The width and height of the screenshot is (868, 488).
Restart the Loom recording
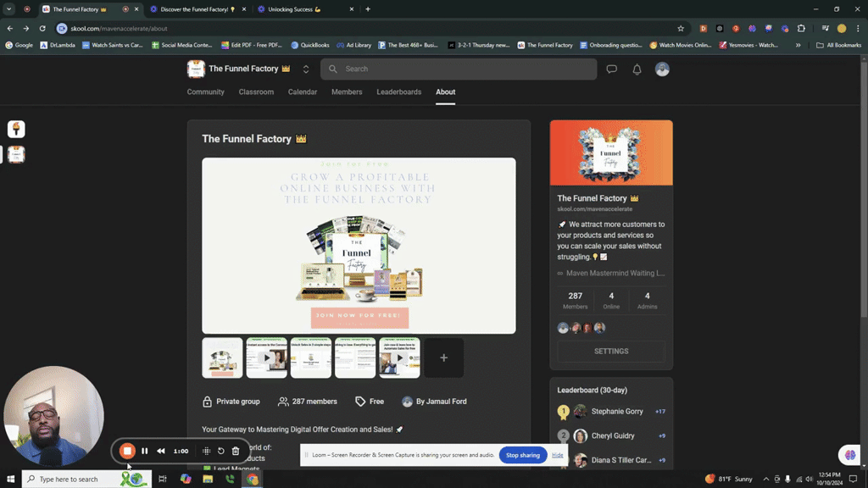pyautogui.click(x=221, y=451)
